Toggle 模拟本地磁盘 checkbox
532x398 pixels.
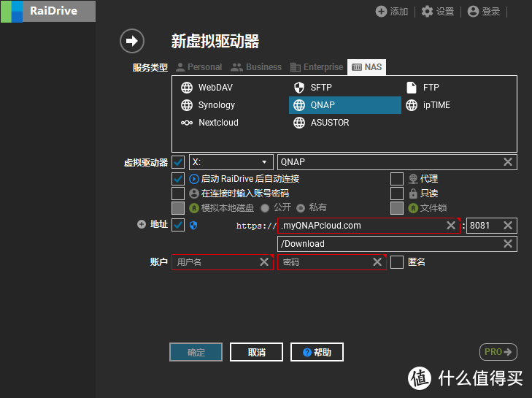(178, 208)
